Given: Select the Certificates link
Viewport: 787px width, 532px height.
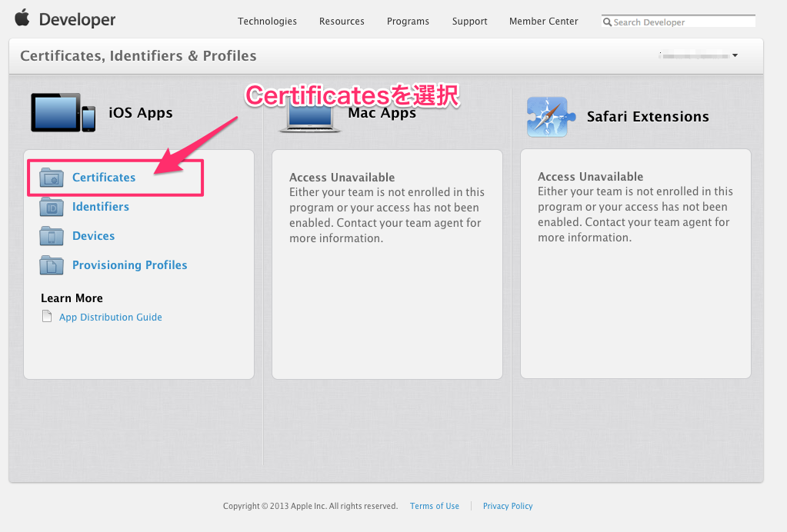Looking at the screenshot, I should [x=103, y=177].
